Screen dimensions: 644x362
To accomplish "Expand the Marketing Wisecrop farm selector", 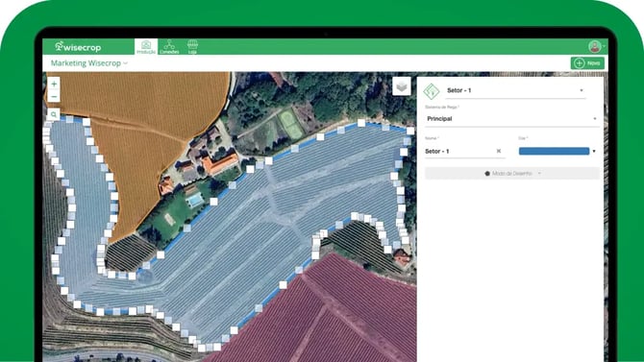I will click(x=89, y=63).
